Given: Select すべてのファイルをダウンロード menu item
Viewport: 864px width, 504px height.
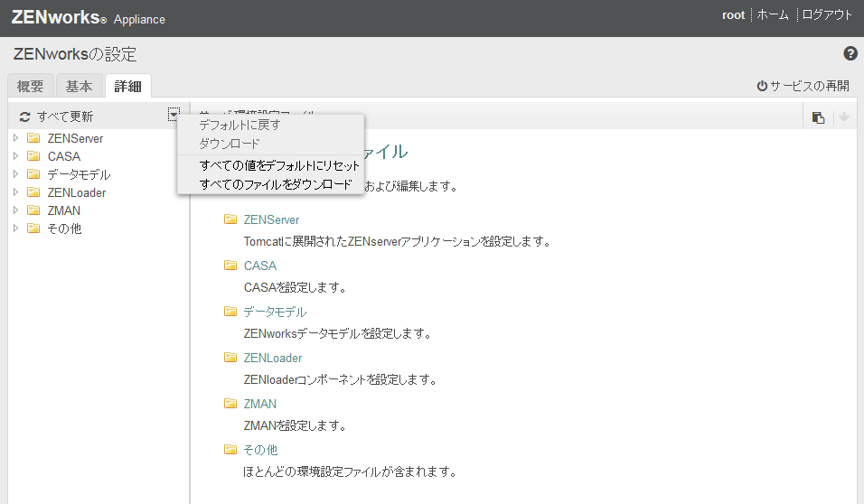Looking at the screenshot, I should pos(276,184).
